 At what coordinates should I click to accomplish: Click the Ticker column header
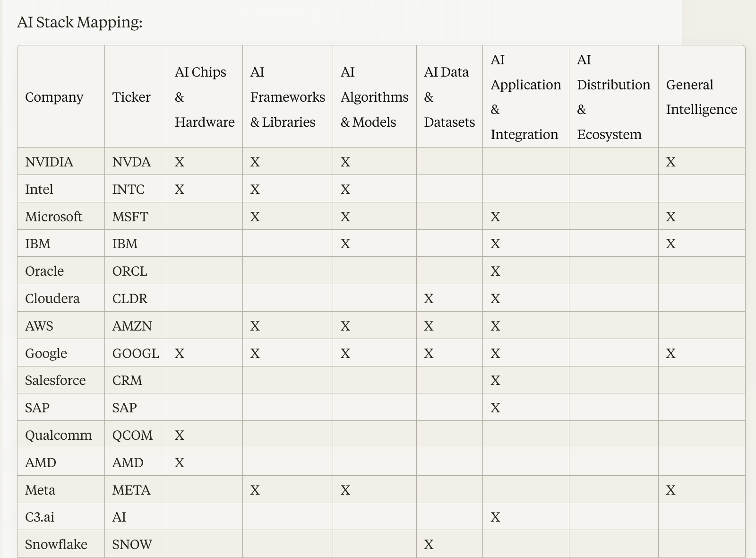tap(131, 97)
